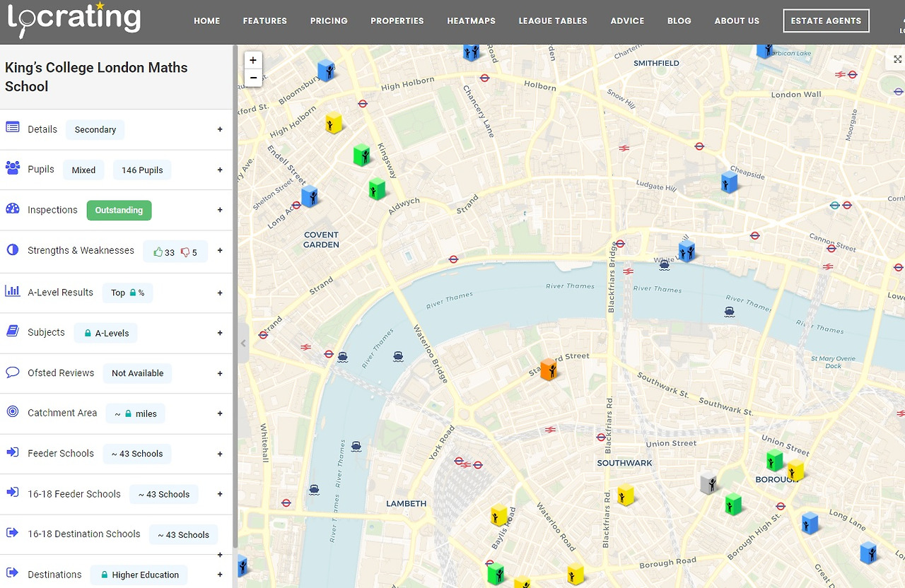Open the Properties menu item

point(397,20)
